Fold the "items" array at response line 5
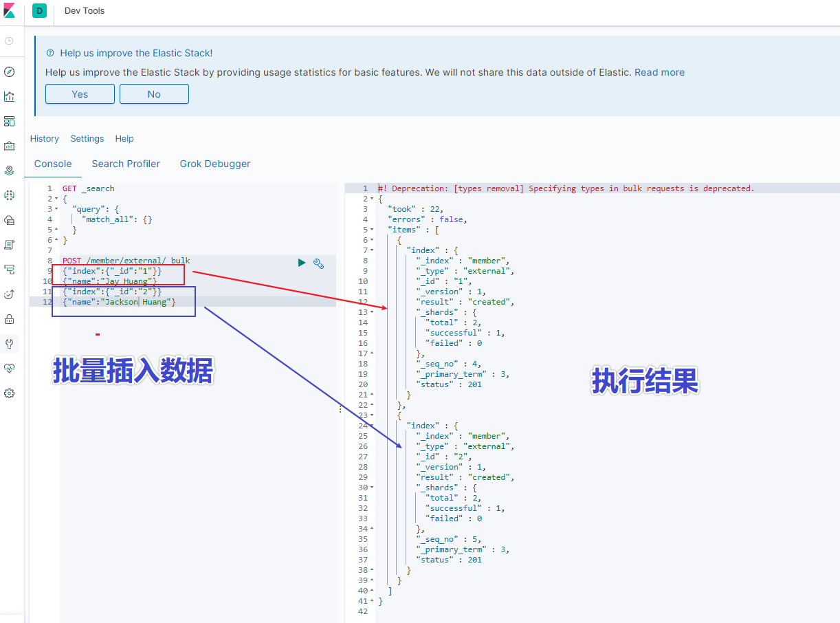 [x=372, y=230]
